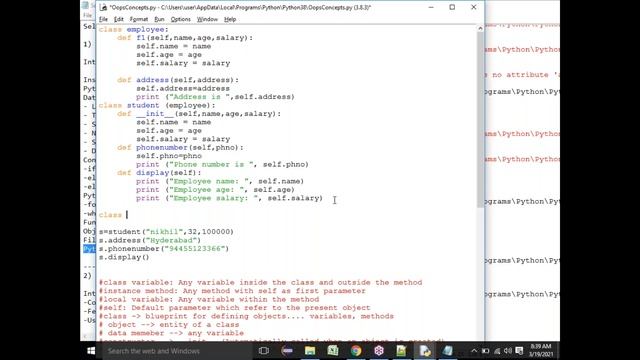Viewport: 640px width, 360px height.
Task: Click the '#instance method' comment line
Action: 232,291
